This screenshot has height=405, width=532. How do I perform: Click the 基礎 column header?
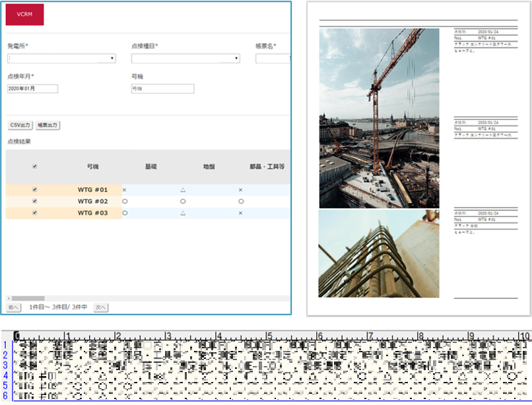click(150, 167)
